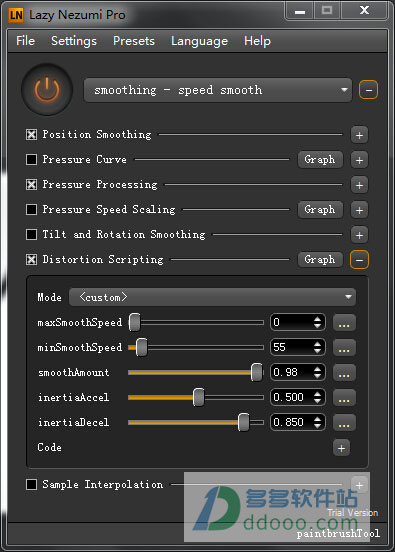The height and width of the screenshot is (552, 395).
Task: Collapse Distortion Scripting with minus icon
Action: [359, 260]
